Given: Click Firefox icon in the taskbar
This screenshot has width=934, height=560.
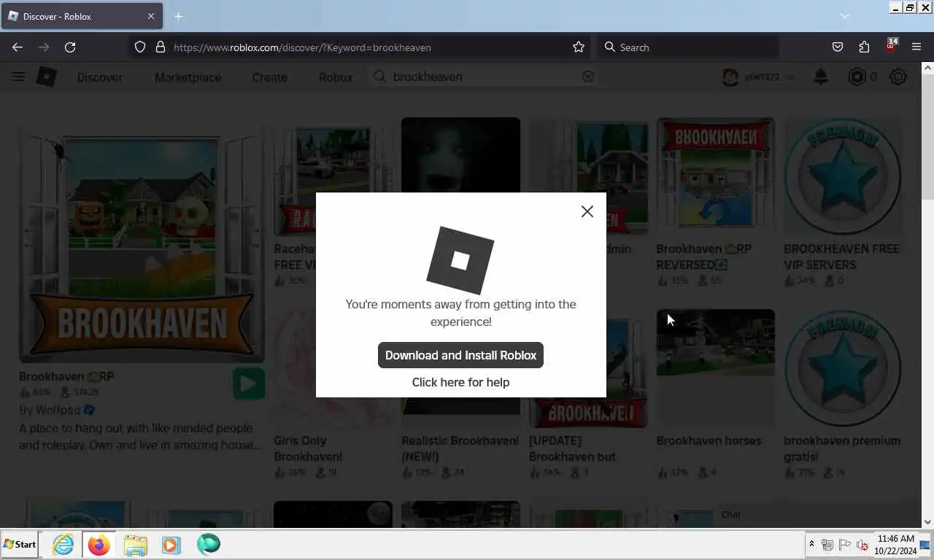Looking at the screenshot, I should click(99, 545).
